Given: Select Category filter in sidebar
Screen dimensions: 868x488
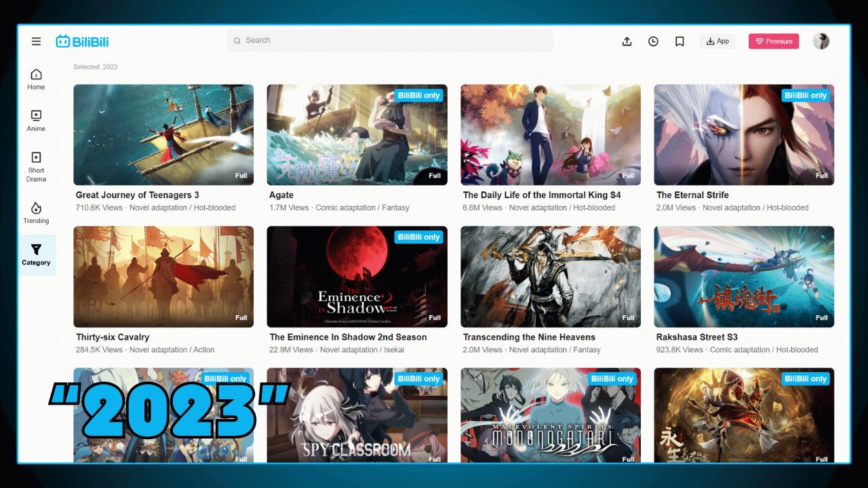Looking at the screenshot, I should pyautogui.click(x=36, y=255).
